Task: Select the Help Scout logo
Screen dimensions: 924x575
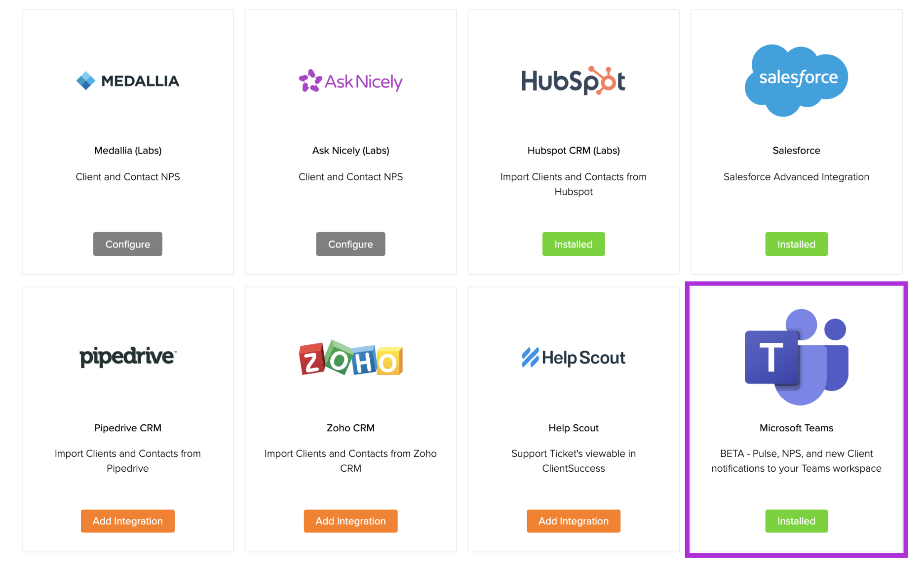Action: coord(573,358)
